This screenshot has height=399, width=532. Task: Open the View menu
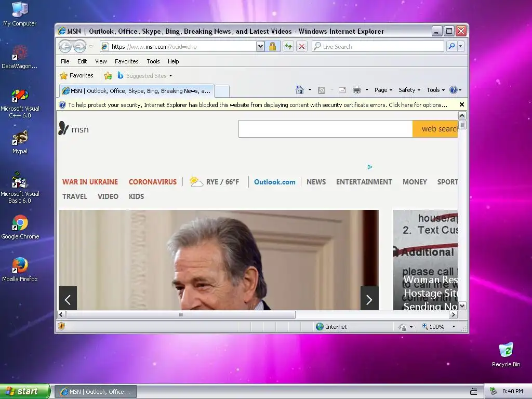(101, 61)
